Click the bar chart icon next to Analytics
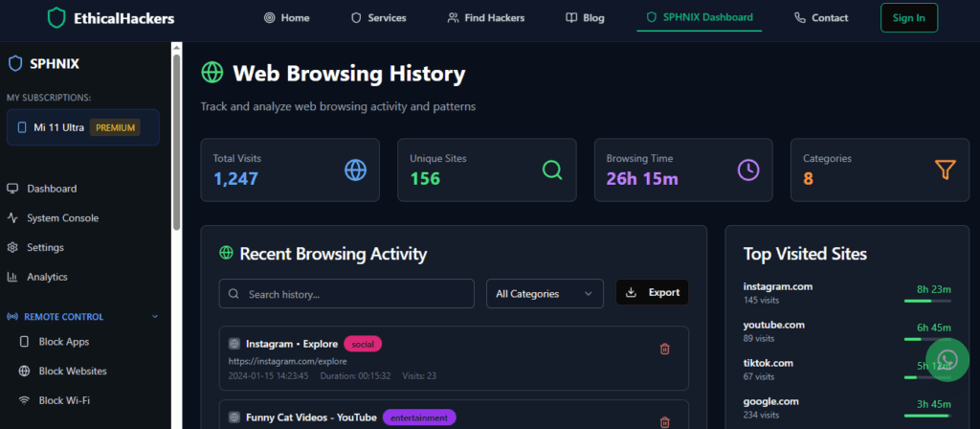The width and height of the screenshot is (980, 429). (x=11, y=277)
